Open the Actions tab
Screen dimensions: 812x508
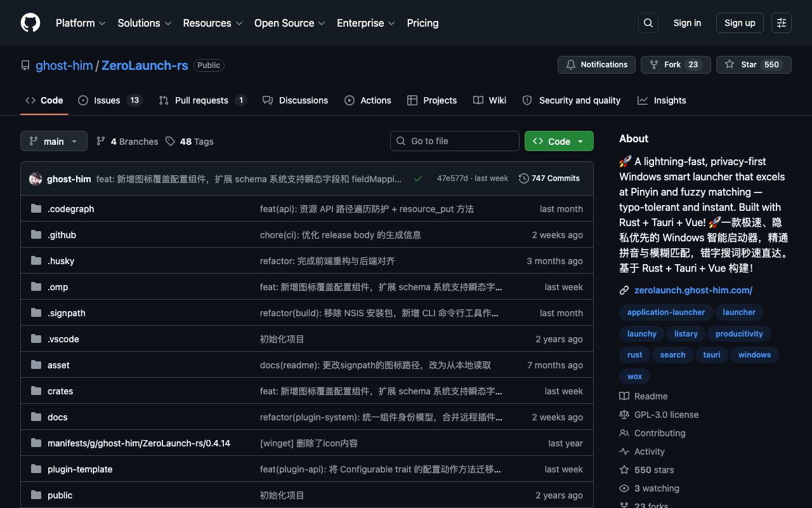click(x=368, y=100)
